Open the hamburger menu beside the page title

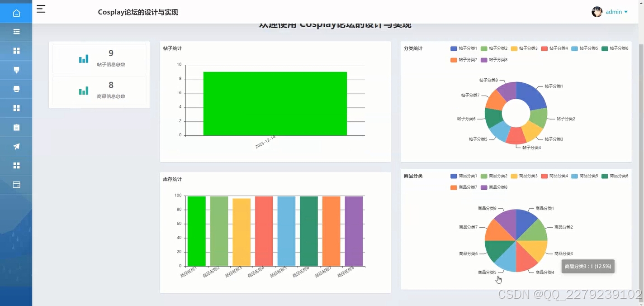click(x=40, y=9)
